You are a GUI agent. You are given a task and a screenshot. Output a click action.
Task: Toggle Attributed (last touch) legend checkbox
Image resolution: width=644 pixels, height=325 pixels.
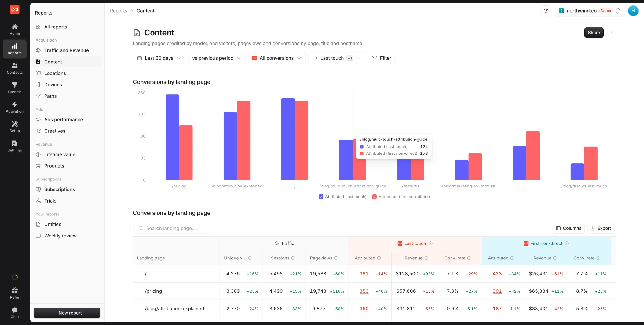click(x=321, y=197)
